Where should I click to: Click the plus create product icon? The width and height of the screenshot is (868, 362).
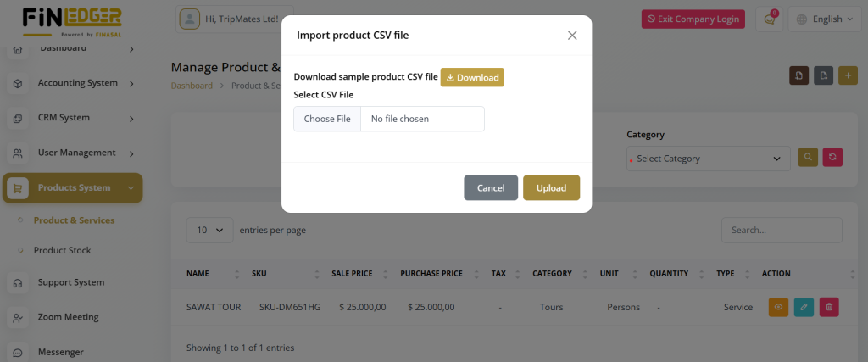point(848,75)
